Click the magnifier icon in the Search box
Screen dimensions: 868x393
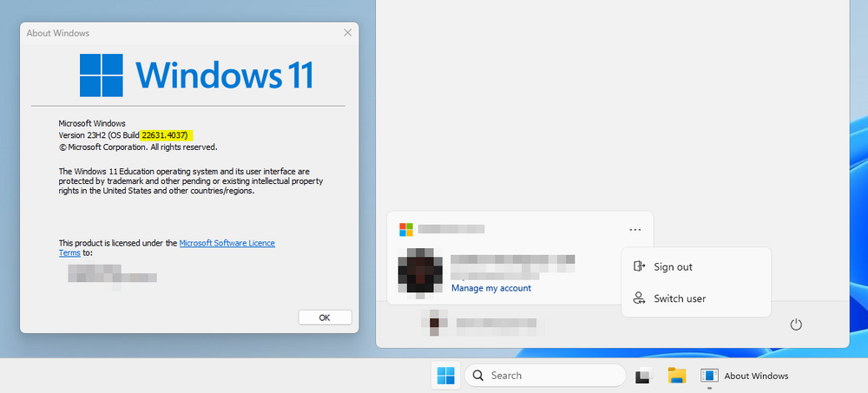pyautogui.click(x=478, y=376)
